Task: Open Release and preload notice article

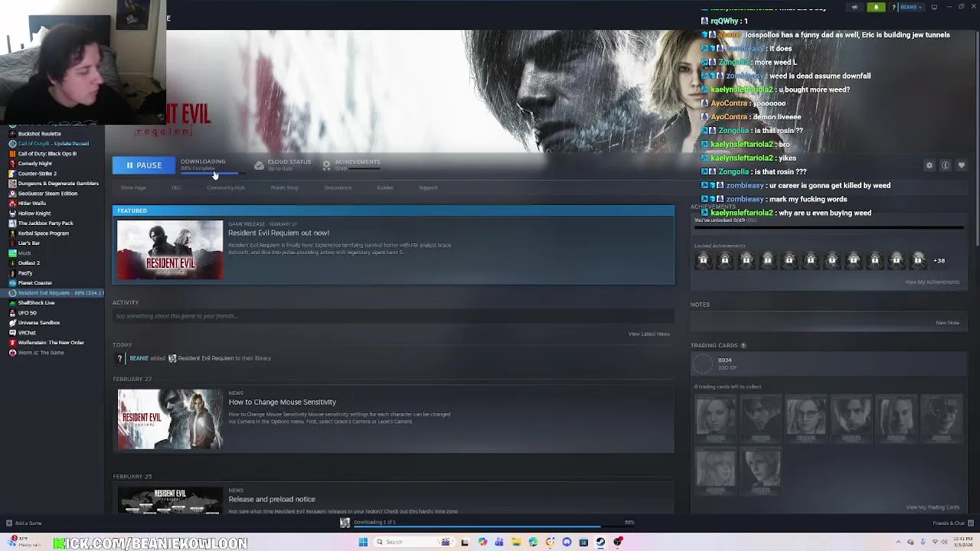Action: click(x=272, y=500)
